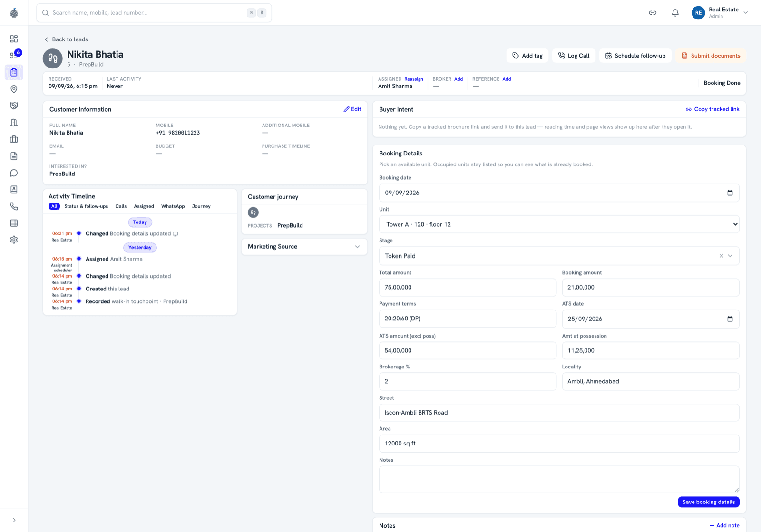Viewport: 761px width, 532px height.
Task: Open the handshake deals sidebar icon
Action: (14, 106)
